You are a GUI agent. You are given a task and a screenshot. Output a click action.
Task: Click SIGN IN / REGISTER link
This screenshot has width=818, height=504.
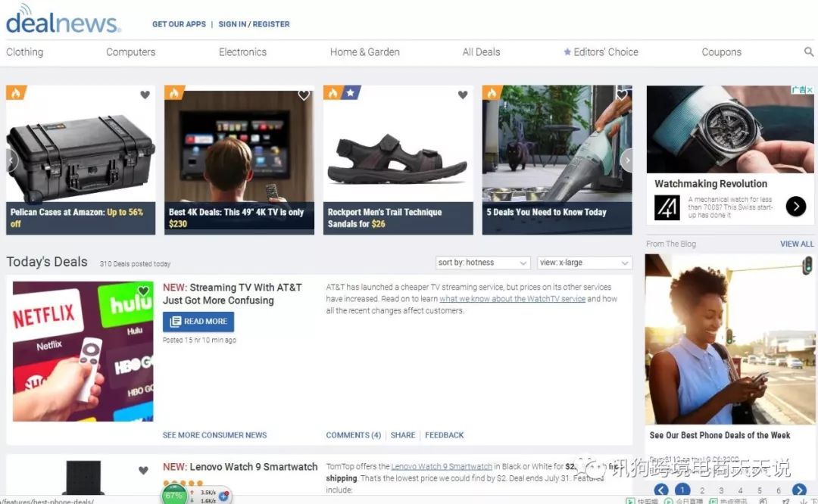[x=254, y=24]
